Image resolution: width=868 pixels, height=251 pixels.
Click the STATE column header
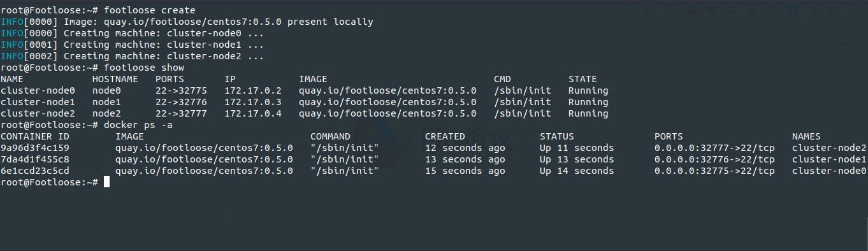point(582,79)
